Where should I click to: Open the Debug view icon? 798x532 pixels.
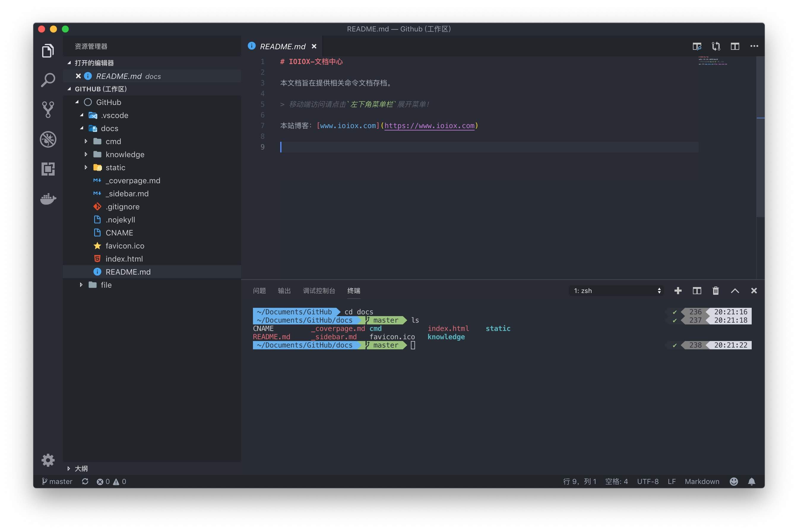click(x=48, y=139)
